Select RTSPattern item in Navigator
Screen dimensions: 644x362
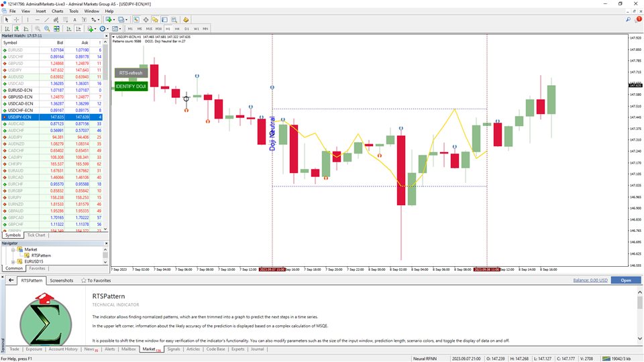pos(41,255)
